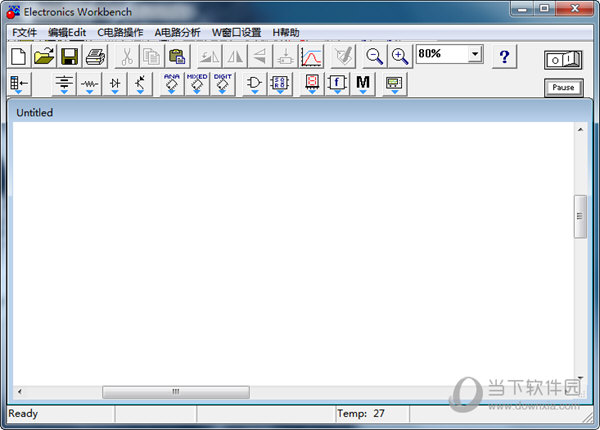Zoom out with minus magnifier
This screenshot has width=600, height=430.
374,56
